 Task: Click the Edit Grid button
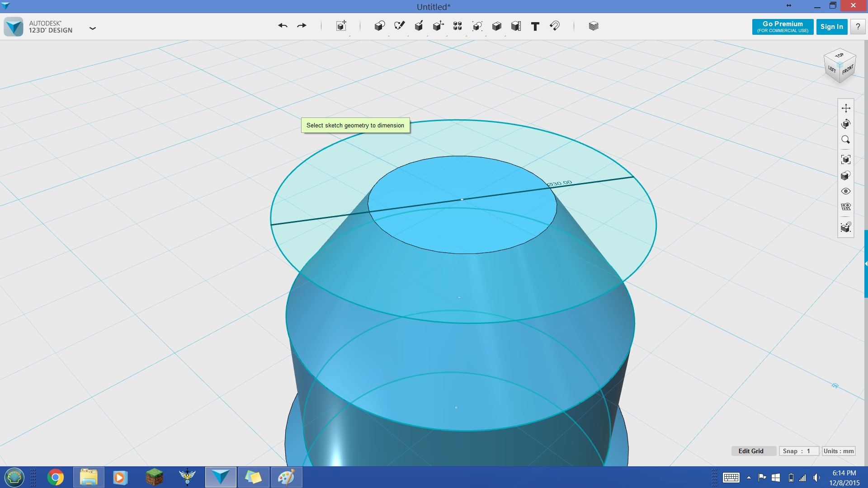pos(750,451)
